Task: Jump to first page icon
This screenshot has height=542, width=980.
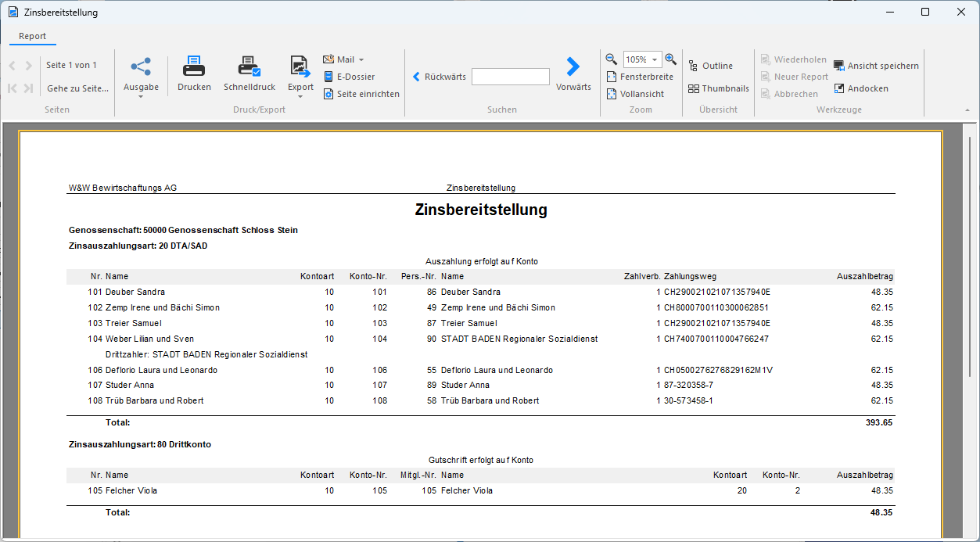Action: tap(13, 88)
